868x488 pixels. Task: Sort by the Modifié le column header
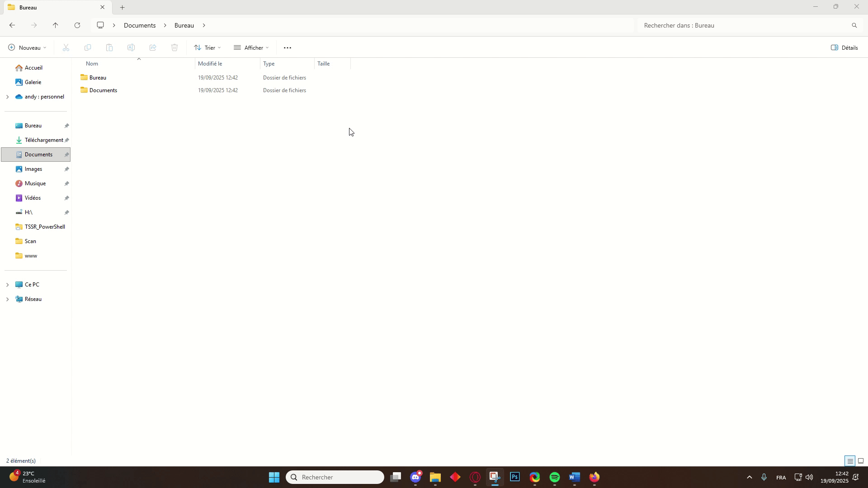click(x=210, y=64)
